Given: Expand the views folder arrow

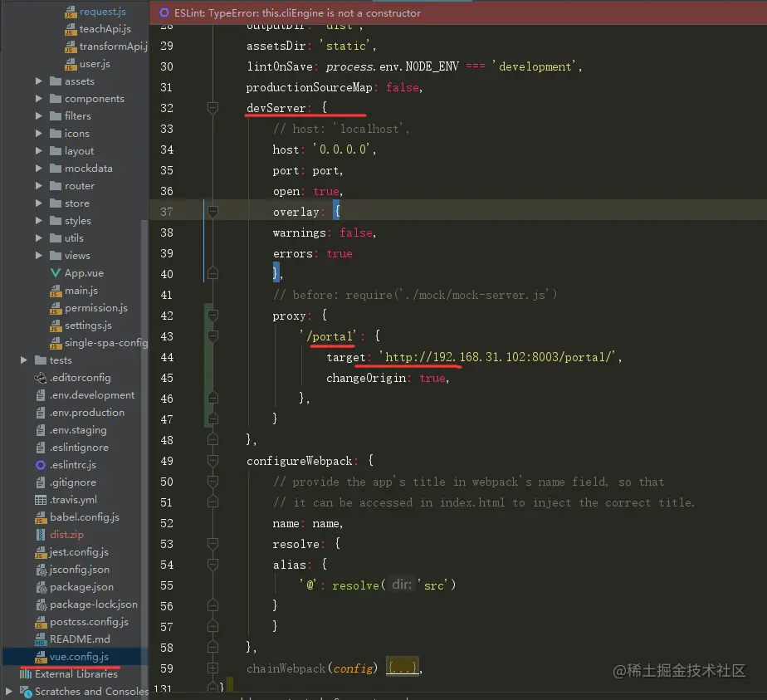Looking at the screenshot, I should point(39,256).
